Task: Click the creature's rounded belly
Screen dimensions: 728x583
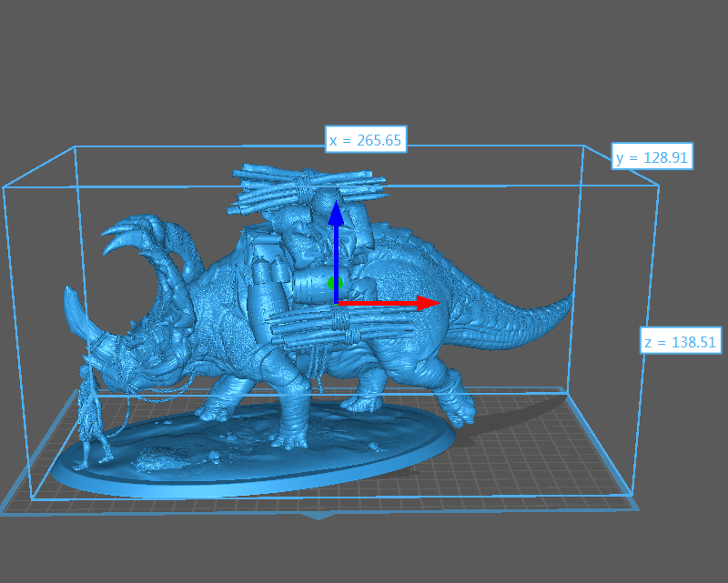Action: (400, 350)
